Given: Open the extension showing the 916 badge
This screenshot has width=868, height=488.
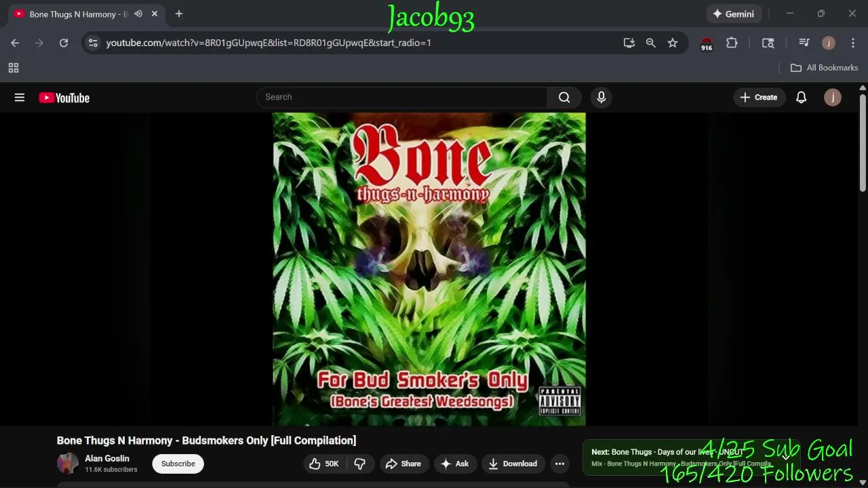Looking at the screenshot, I should pos(707,43).
